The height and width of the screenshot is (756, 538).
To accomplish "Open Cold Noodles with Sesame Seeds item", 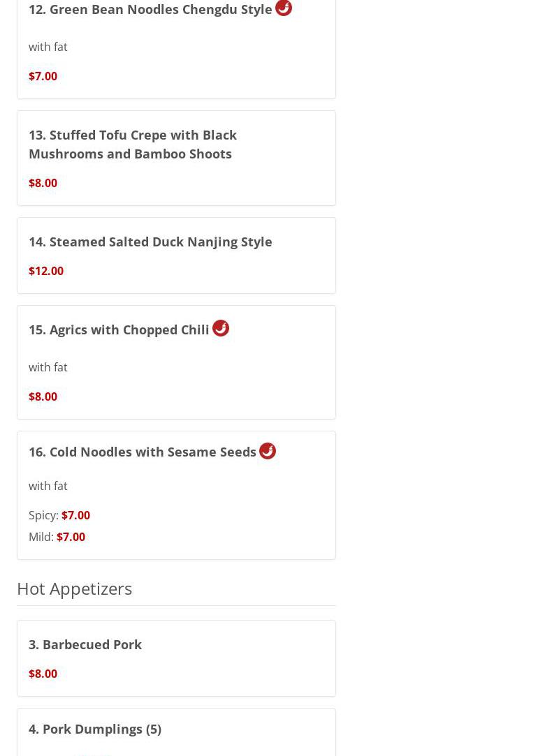I will coord(143,452).
